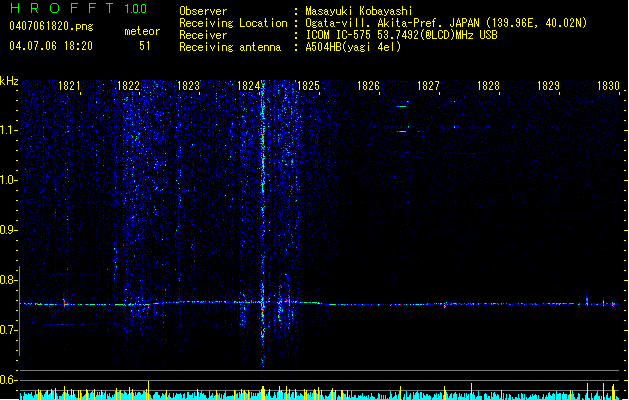Screen dimensions: 629x400
Task: Click the 1821 time axis label
Action: pos(69,86)
